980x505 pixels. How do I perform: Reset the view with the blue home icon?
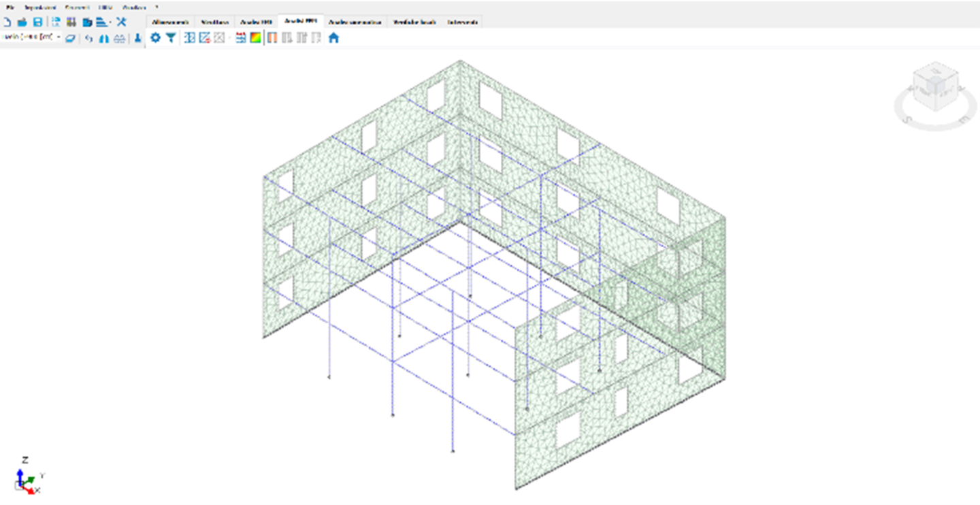(x=333, y=38)
